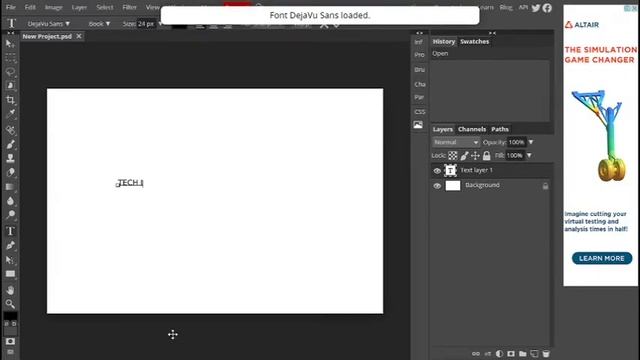Open the Twitter icon link
Viewport: 640px width, 360px height.
pos(536,8)
